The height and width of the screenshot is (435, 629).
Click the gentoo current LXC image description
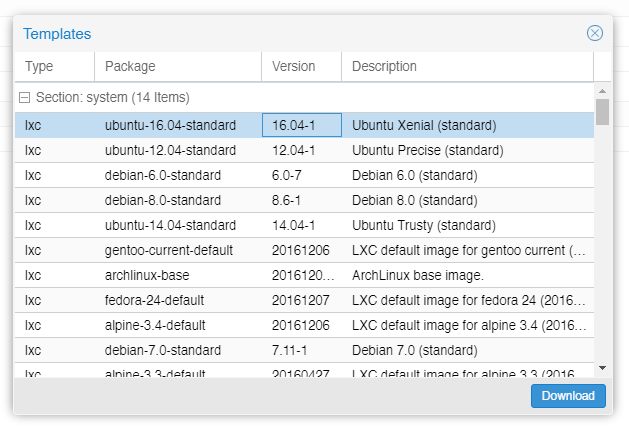click(x=469, y=250)
